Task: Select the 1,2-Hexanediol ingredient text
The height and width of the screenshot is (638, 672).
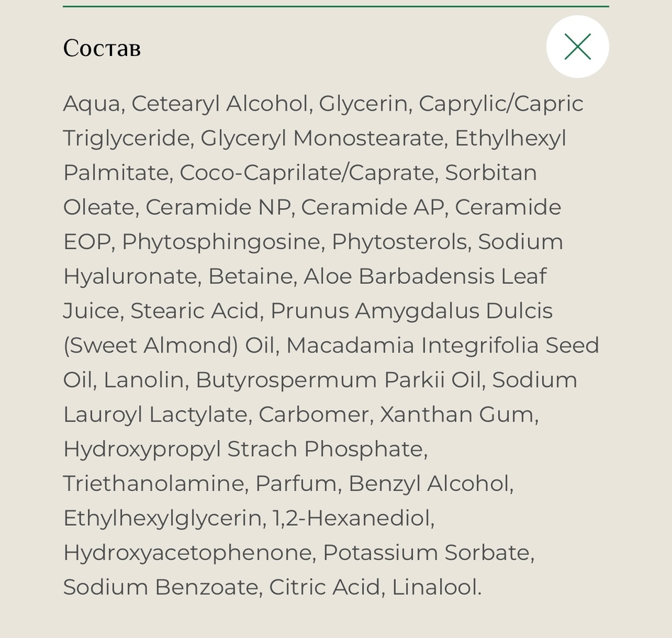Action: click(351, 519)
